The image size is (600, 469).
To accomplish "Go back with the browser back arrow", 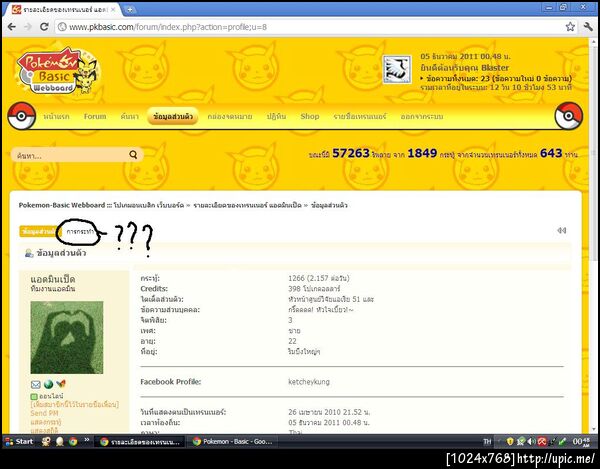I will click(x=11, y=27).
